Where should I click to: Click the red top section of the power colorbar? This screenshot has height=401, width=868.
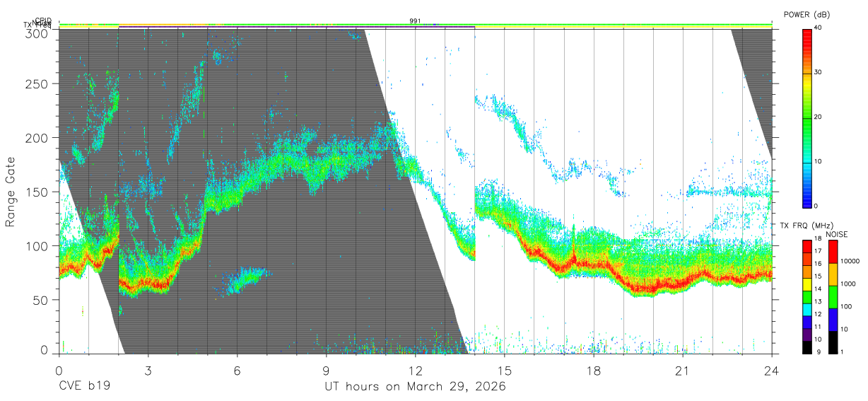click(807, 51)
